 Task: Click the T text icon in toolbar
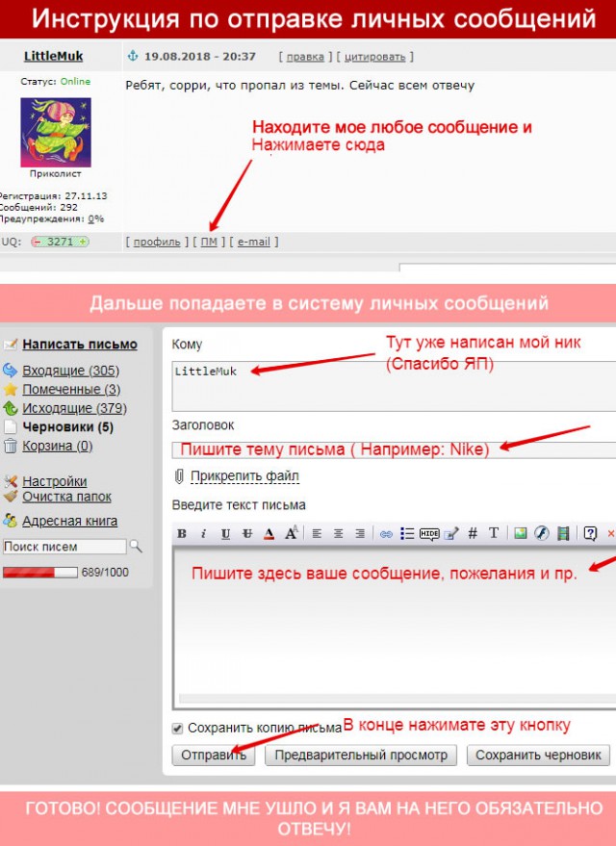493,533
